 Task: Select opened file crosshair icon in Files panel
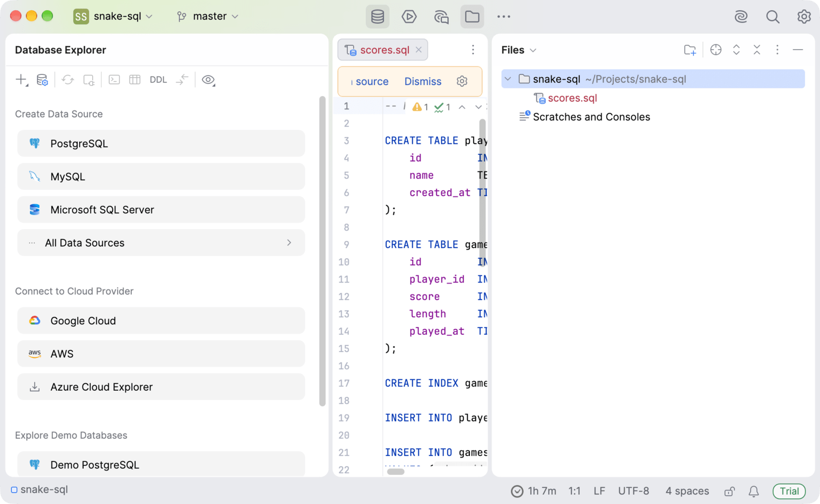pyautogui.click(x=716, y=50)
